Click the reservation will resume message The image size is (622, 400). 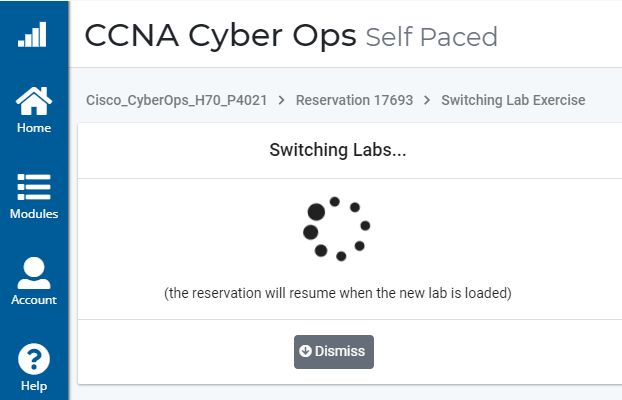pyautogui.click(x=337, y=294)
